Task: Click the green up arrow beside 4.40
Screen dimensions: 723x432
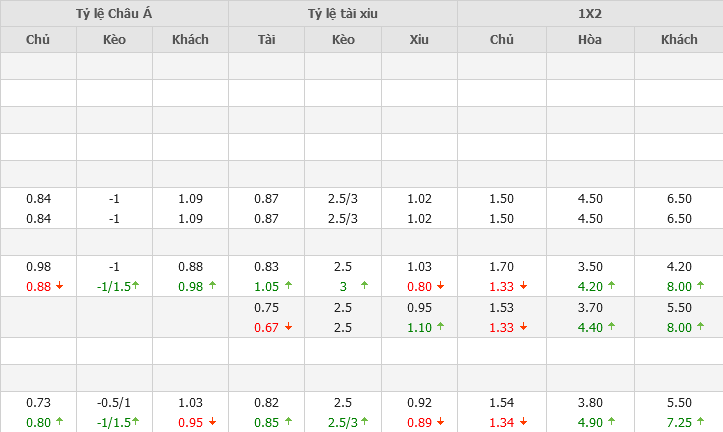Action: click(612, 326)
